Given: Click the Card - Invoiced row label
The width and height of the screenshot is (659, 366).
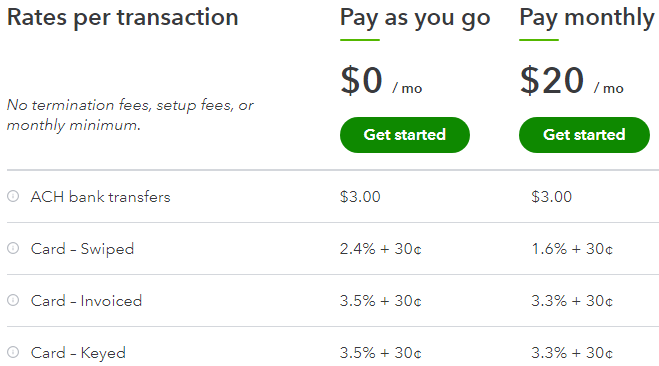Looking at the screenshot, I should tap(86, 301).
